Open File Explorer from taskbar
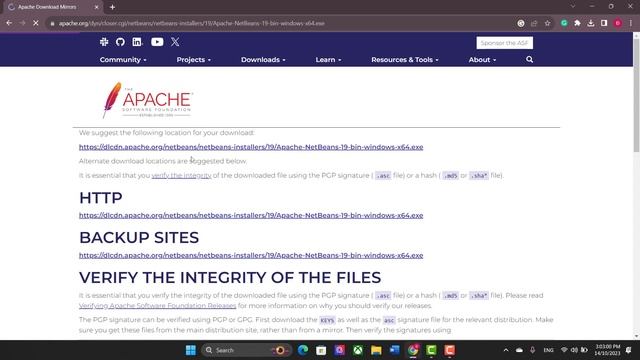 tap(376, 350)
